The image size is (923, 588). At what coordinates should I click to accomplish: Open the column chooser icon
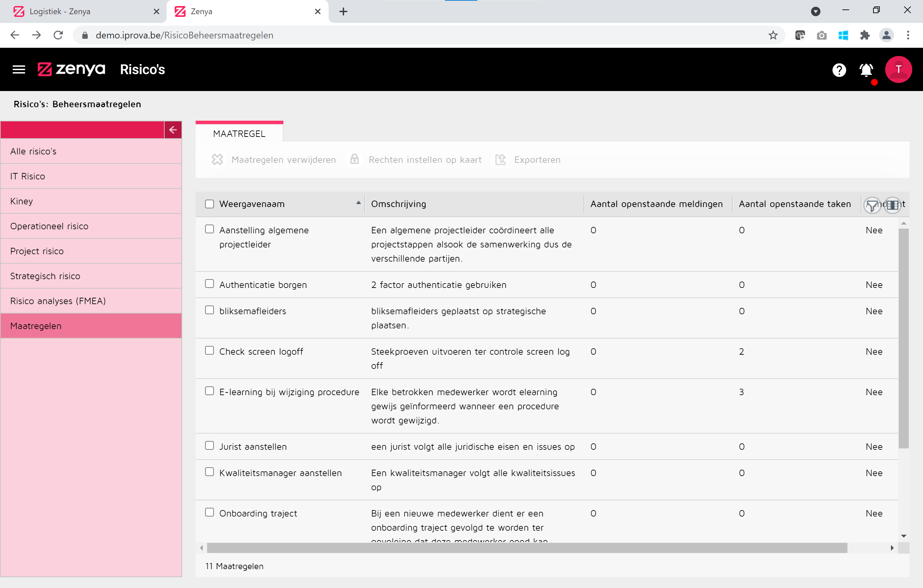point(893,205)
